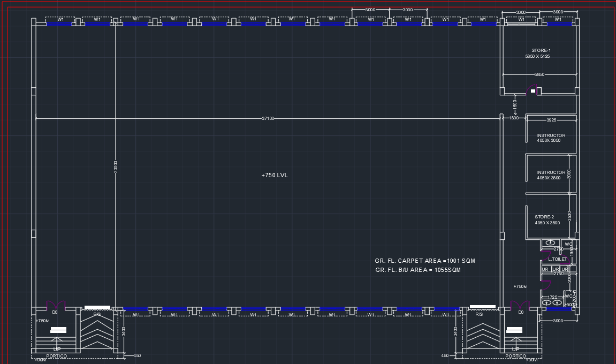Select the 1725 dimension text
Screen dimensions: 616x364
[x=552, y=297]
